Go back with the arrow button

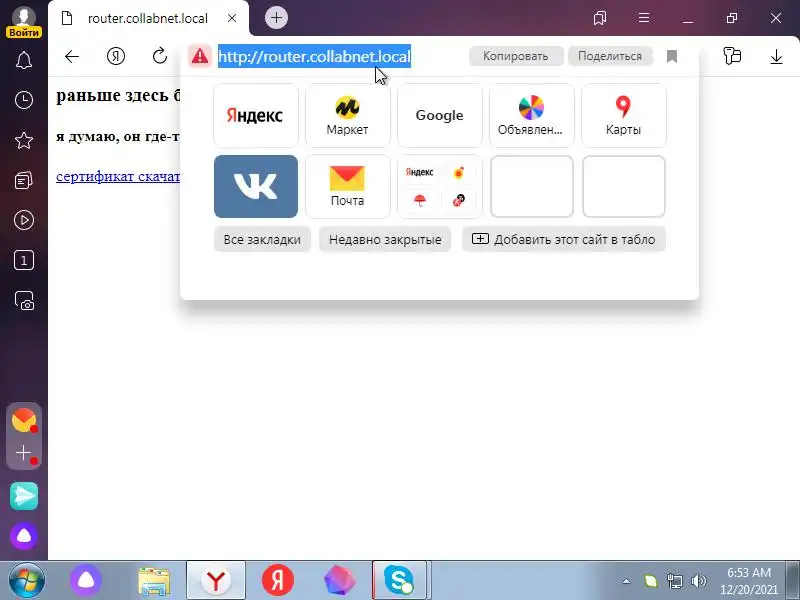(x=72, y=56)
